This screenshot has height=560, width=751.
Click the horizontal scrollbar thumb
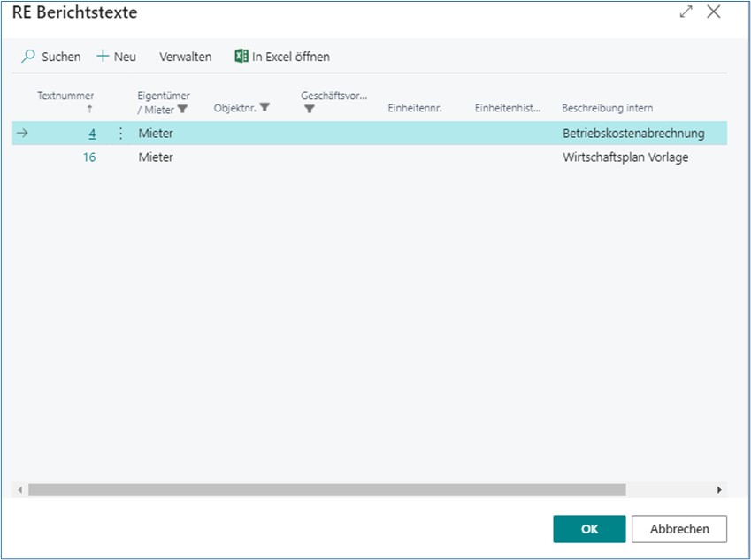click(326, 490)
